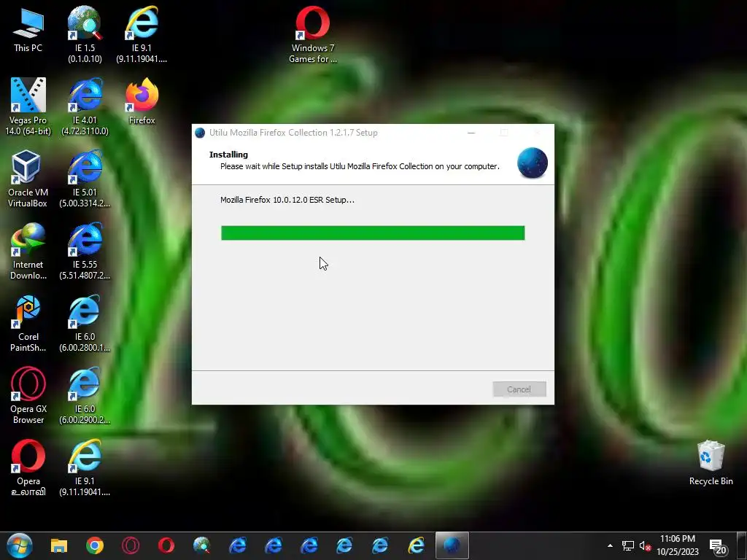Open the IE 4.01 (4.72.3110.0) shortcut

(85, 106)
